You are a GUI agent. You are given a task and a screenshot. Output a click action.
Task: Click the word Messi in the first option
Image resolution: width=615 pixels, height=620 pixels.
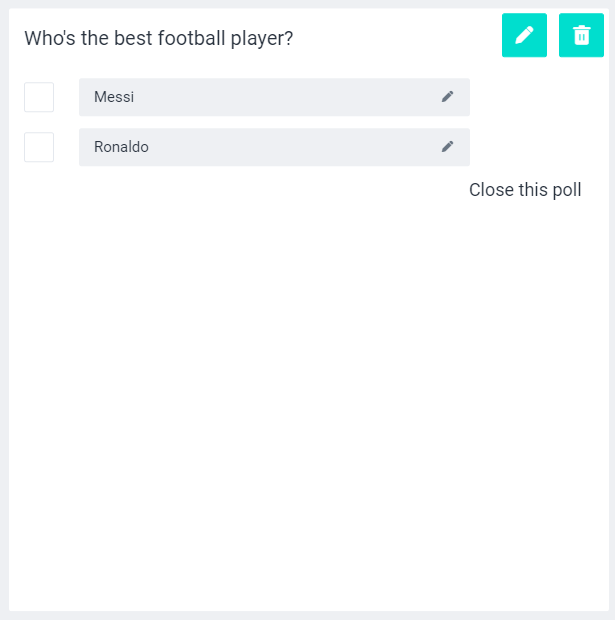[114, 97]
